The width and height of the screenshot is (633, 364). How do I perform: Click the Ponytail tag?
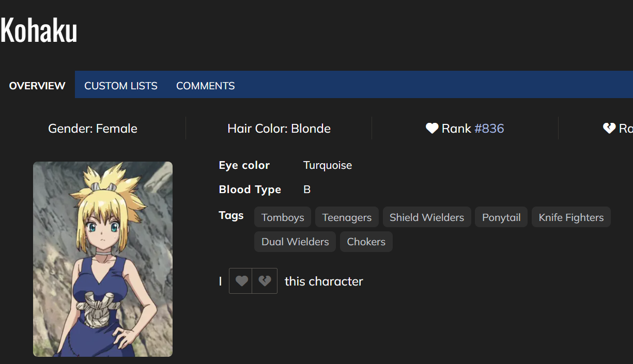tap(501, 217)
